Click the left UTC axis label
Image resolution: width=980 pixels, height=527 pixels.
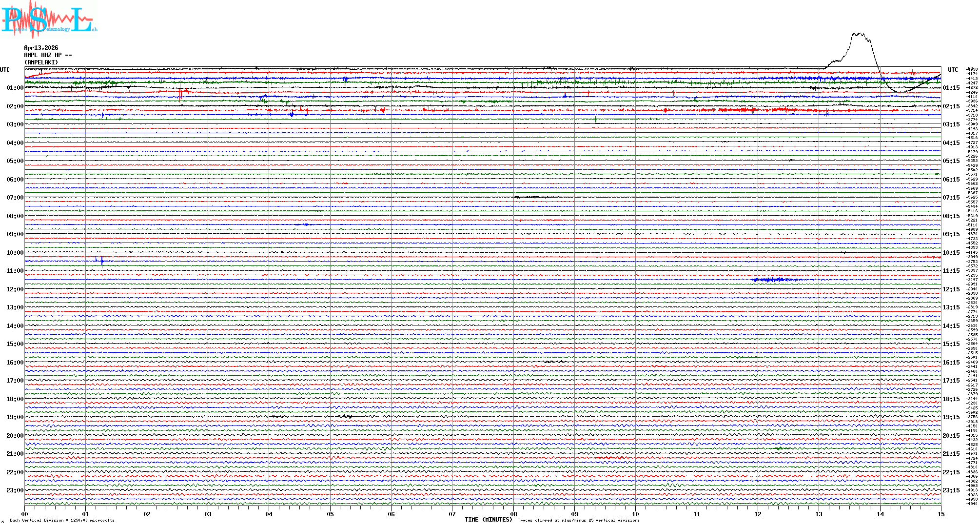5,70
